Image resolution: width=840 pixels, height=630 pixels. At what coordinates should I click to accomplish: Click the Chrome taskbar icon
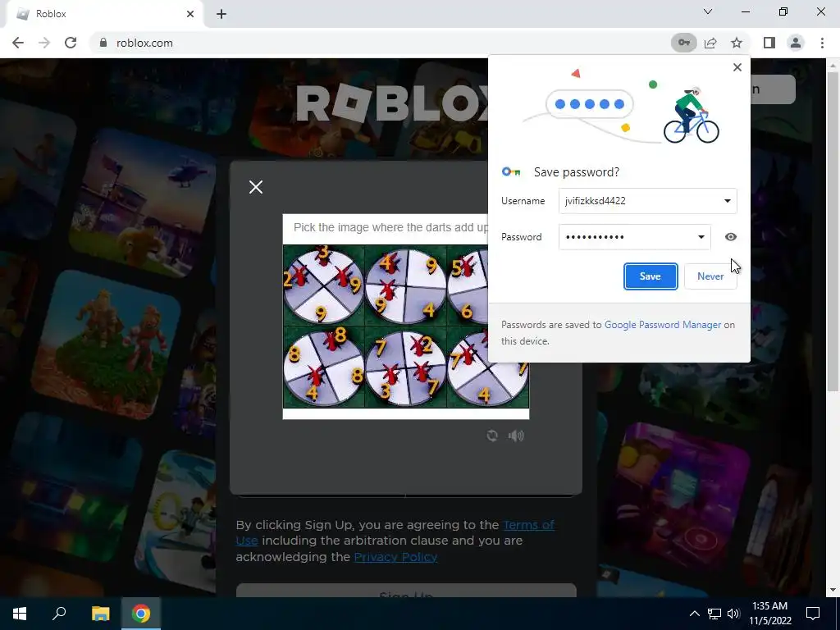click(x=141, y=614)
